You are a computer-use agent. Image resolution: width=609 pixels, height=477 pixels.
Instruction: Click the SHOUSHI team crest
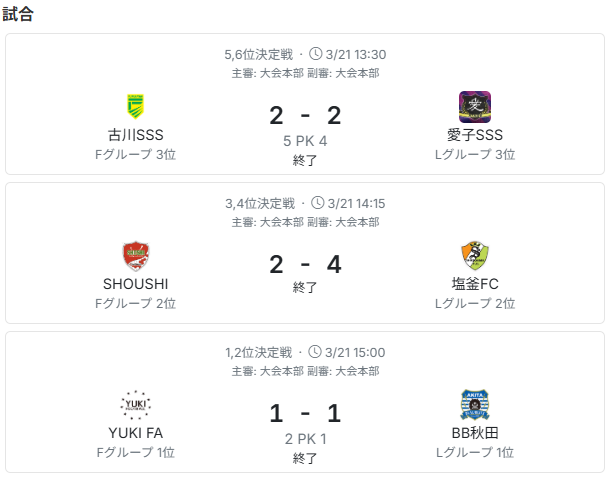pyautogui.click(x=135, y=256)
